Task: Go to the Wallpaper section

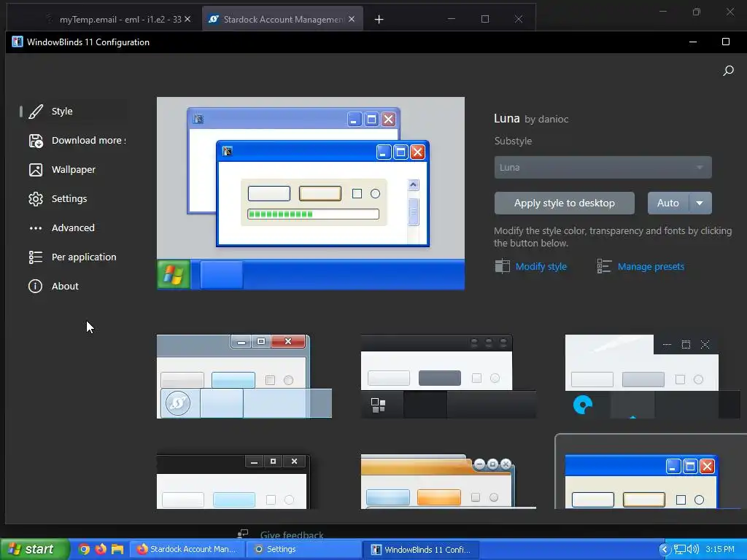Action: 74,169
